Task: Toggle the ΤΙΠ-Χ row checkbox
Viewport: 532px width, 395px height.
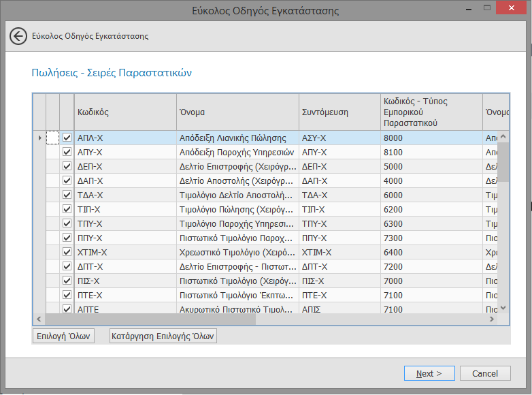Action: point(67,209)
